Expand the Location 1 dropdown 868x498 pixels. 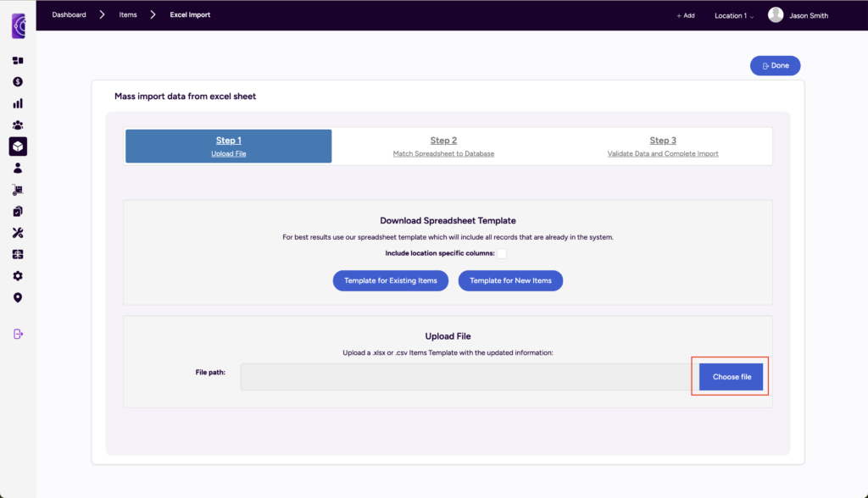point(733,15)
